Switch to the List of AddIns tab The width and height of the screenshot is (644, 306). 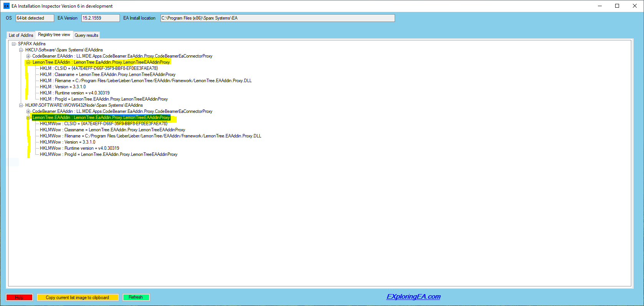pyautogui.click(x=21, y=35)
